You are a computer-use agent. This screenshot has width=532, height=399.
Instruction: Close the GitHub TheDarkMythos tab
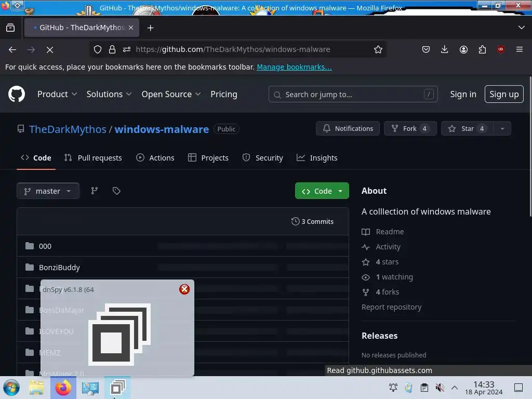(131, 28)
